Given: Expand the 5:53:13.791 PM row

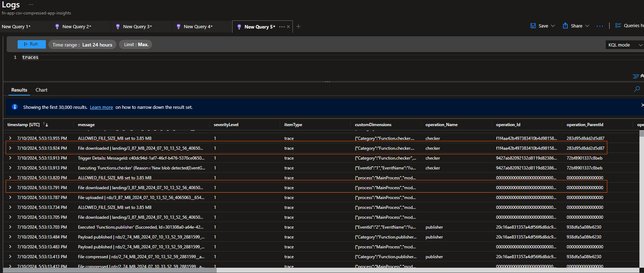Looking at the screenshot, I should [x=10, y=187].
